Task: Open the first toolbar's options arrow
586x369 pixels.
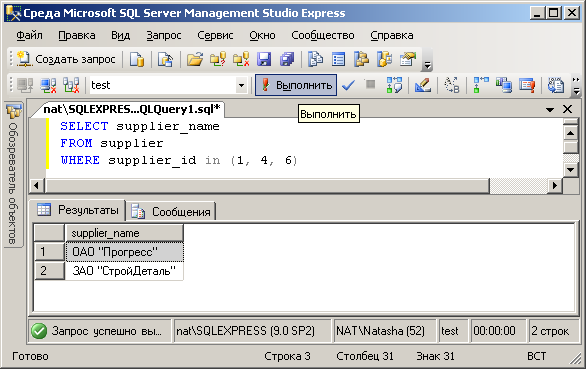Action: point(427,65)
